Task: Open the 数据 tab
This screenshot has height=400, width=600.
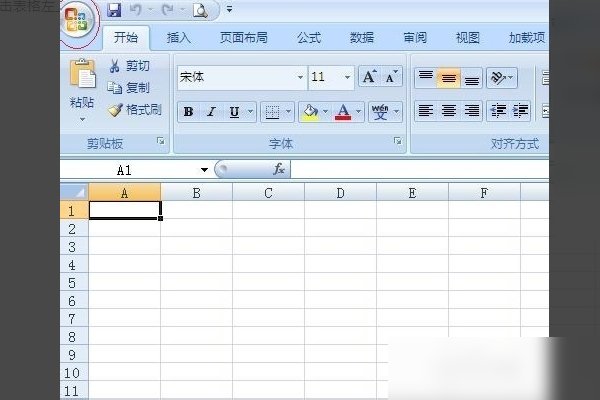Action: [362, 38]
